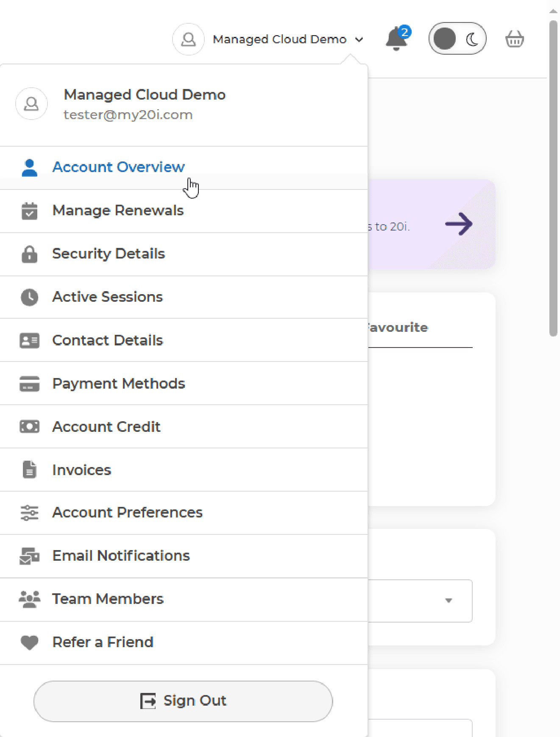Open the shopping basket icon
This screenshot has height=737, width=560.
[514, 39]
